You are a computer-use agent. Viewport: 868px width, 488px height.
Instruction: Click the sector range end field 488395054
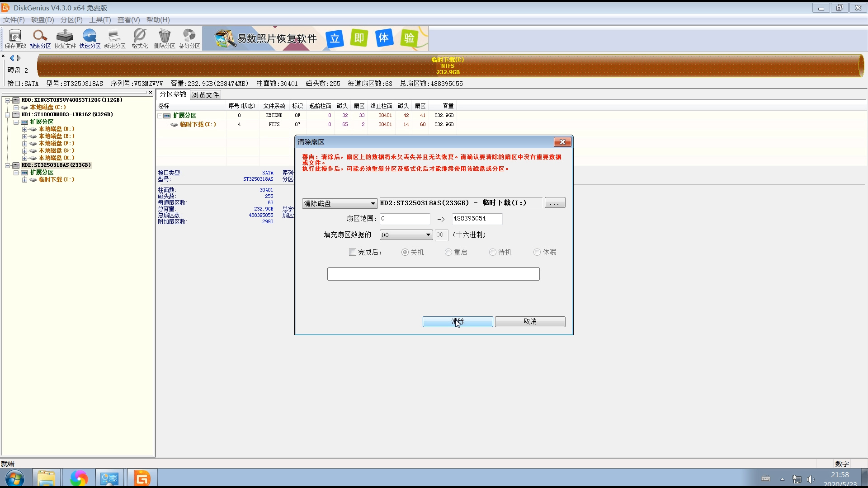coord(476,219)
